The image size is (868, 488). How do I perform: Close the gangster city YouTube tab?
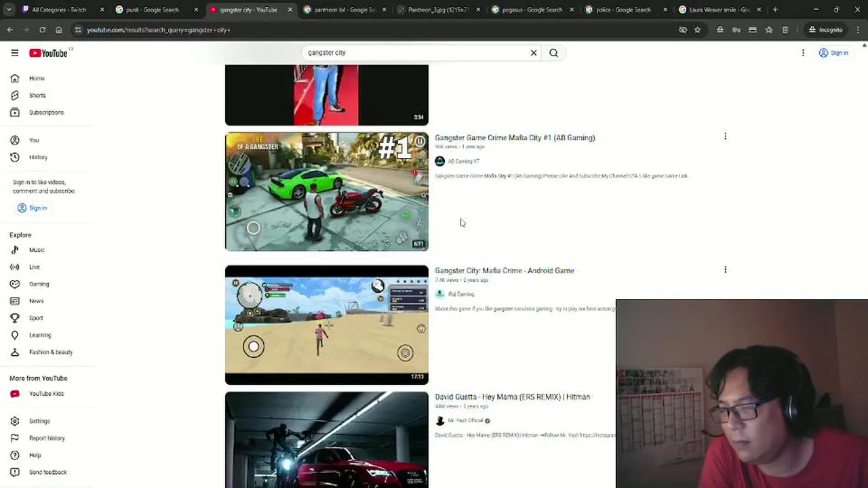point(290,9)
